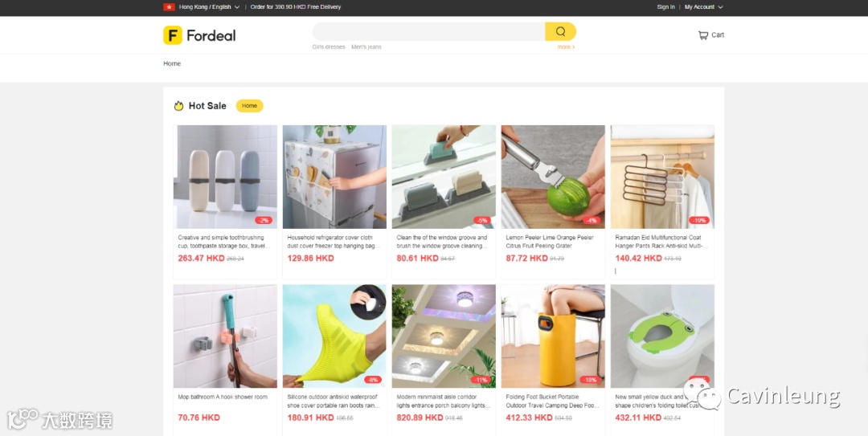Click the Hot Sale flame icon
The height and width of the screenshot is (436, 868).
coord(178,106)
